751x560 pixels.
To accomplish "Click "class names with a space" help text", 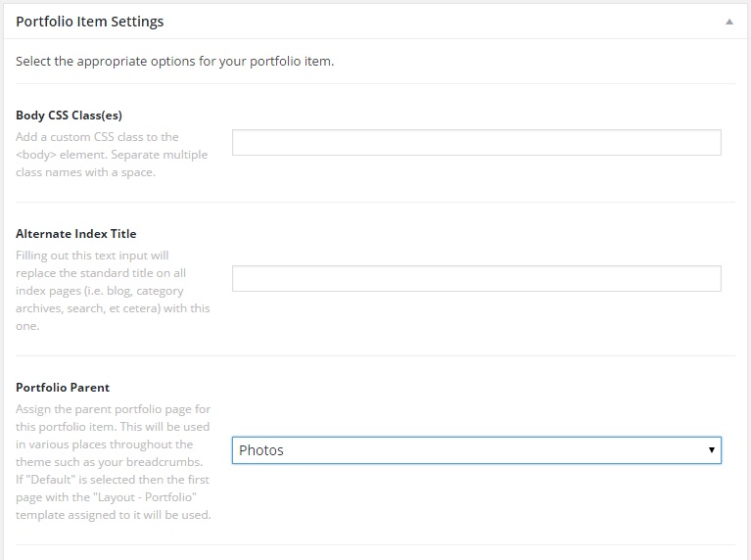I will (x=85, y=172).
